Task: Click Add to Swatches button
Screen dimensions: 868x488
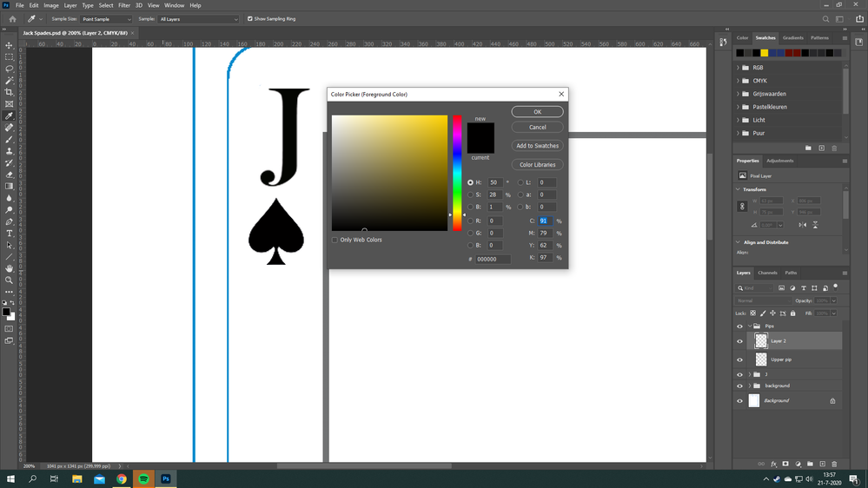Action: tap(537, 146)
